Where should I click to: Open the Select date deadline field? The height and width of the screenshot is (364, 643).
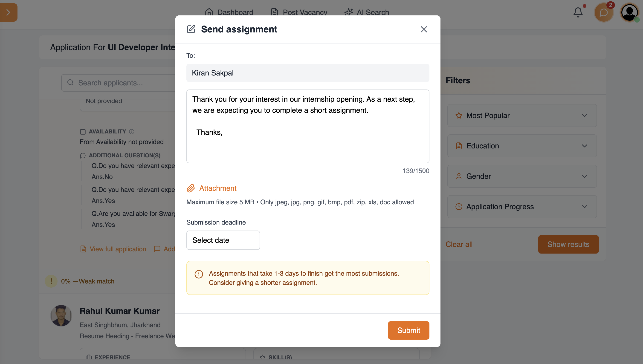(x=223, y=240)
